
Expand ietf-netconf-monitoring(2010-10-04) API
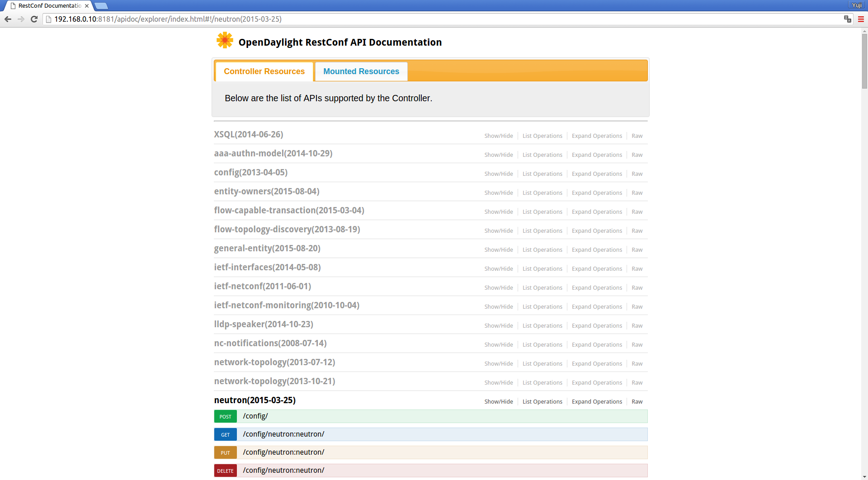(287, 306)
